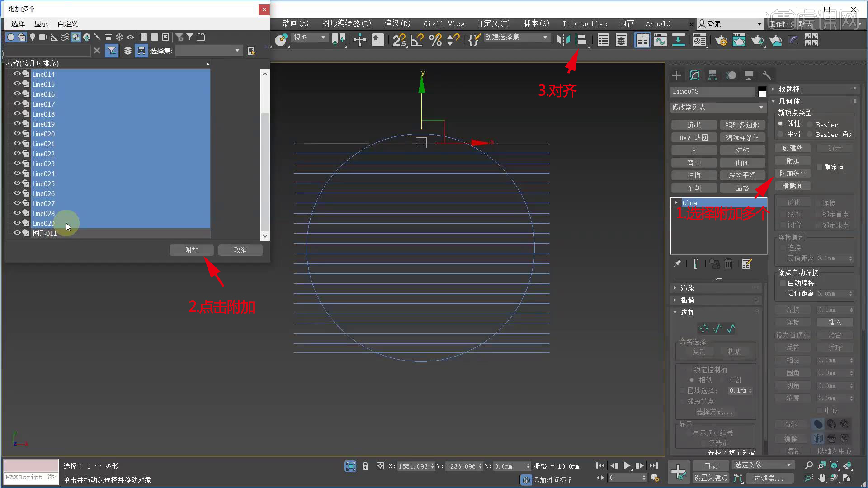Select the 线性 vertex type radio button
Screen dimensions: 868x488
[780, 123]
